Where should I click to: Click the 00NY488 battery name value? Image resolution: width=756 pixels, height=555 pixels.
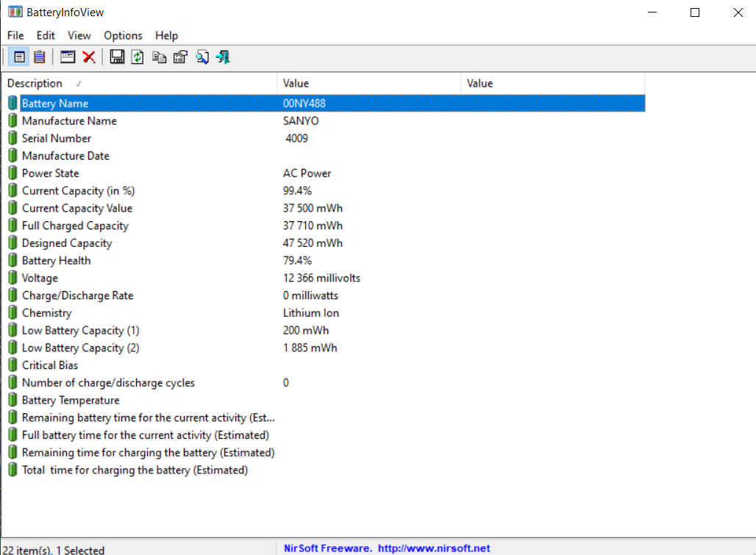[304, 103]
